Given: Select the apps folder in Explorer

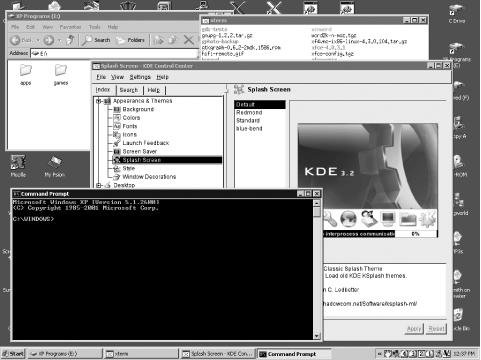Looking at the screenshot, I should 25,75.
